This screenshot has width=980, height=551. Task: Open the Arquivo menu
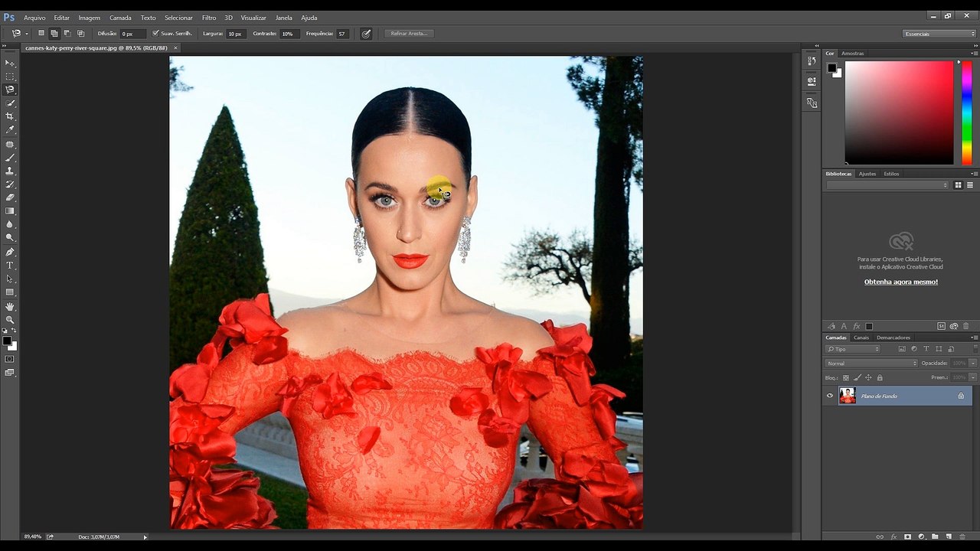(x=34, y=18)
